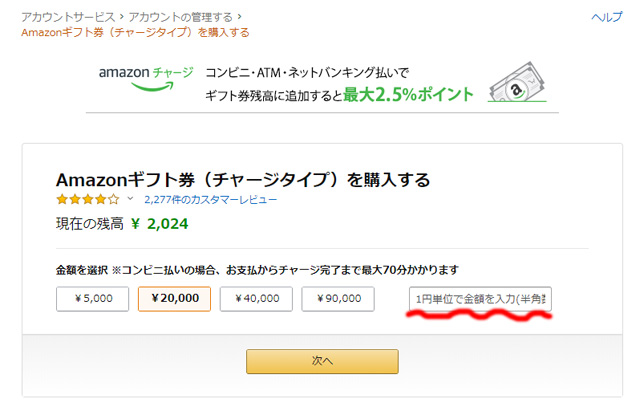This screenshot has height=403, width=640.
Task: Open the ヘルプ link
Action: click(x=607, y=18)
